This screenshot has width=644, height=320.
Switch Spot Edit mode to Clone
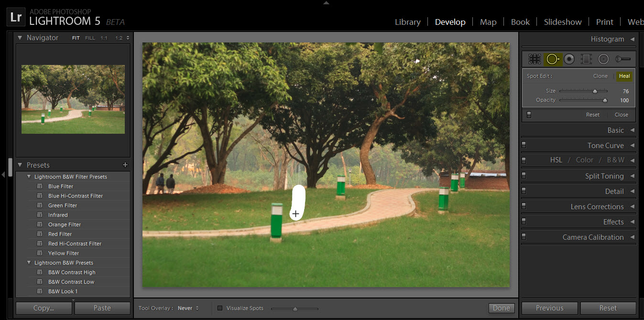600,76
